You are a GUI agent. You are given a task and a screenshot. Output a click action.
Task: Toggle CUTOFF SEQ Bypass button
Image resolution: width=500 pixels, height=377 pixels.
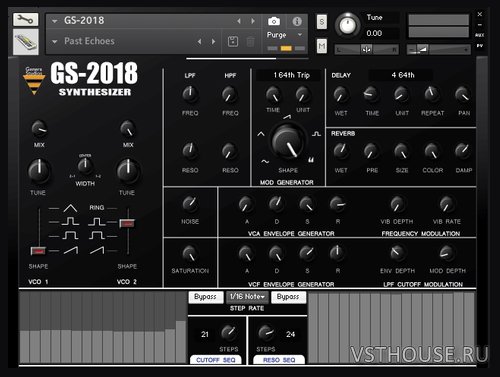point(205,297)
